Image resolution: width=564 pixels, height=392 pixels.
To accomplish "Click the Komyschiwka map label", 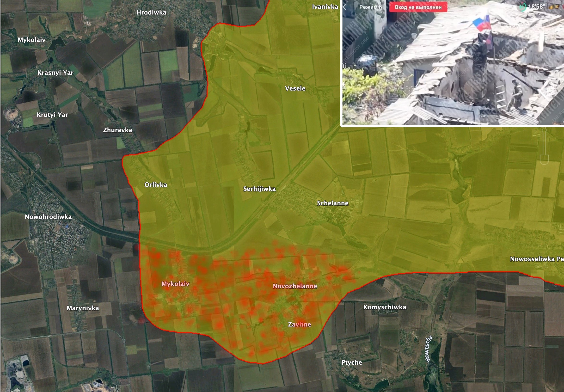I will (385, 307).
